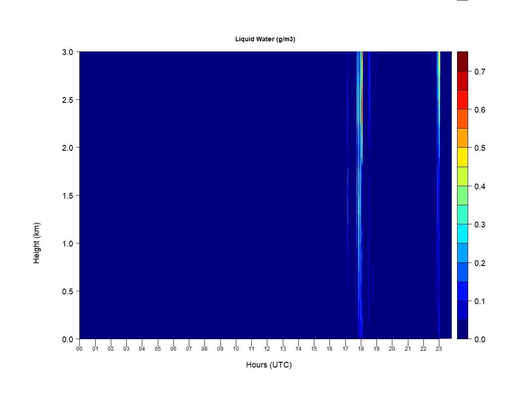Pick the bright red colorbar swatch just above 0.6
The height and width of the screenshot is (399, 532).
pos(462,100)
